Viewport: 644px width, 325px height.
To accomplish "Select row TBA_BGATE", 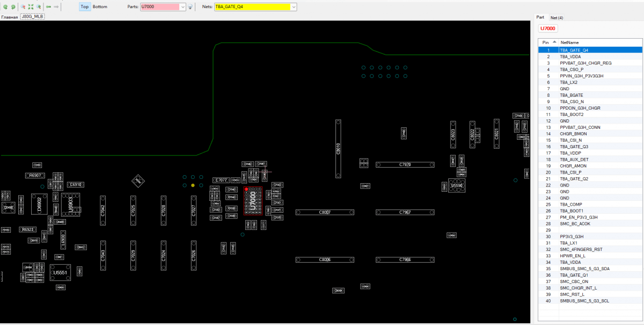I will tap(590, 95).
